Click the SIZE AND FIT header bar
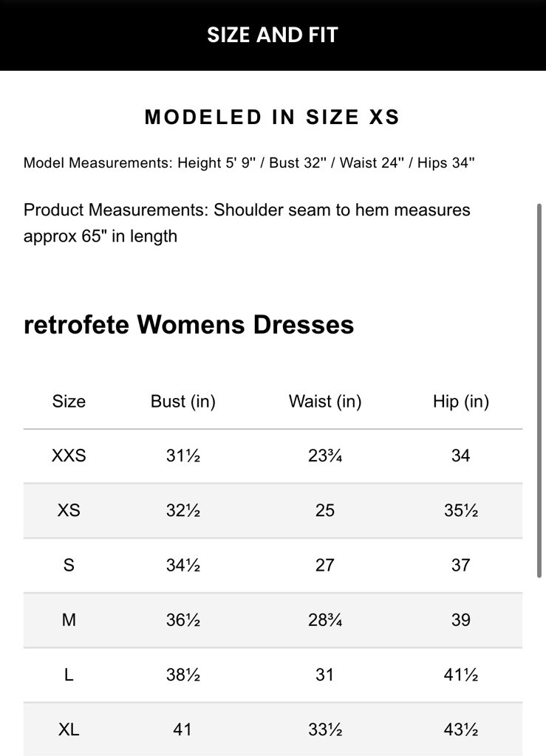The width and height of the screenshot is (546, 756). tap(273, 35)
